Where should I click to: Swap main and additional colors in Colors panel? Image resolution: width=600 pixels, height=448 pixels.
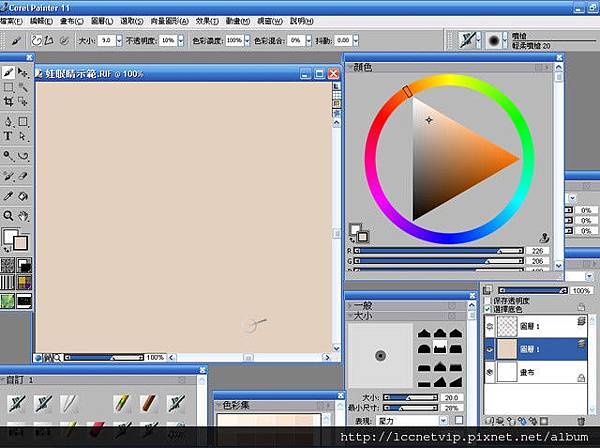click(352, 240)
